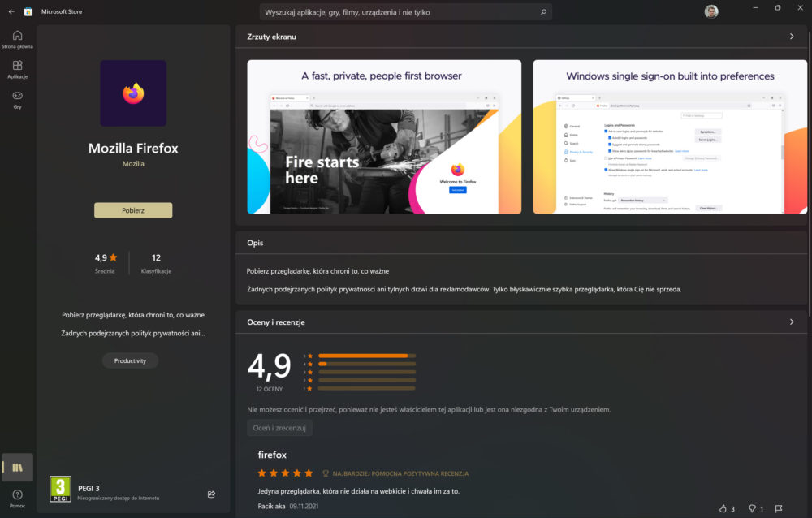Open the 'Fire starts here' screenshot
Viewport: 812px width, 518px height.
tap(384, 136)
